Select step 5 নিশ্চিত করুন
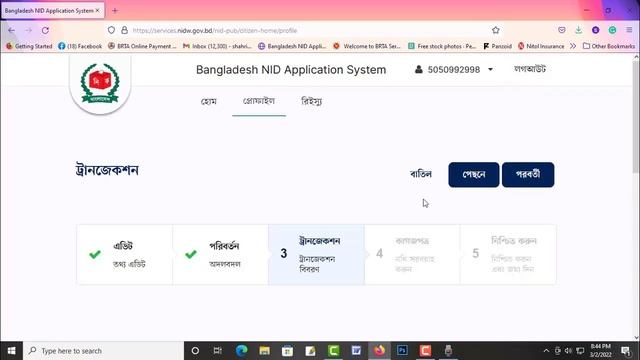The image size is (640, 360). click(x=508, y=254)
